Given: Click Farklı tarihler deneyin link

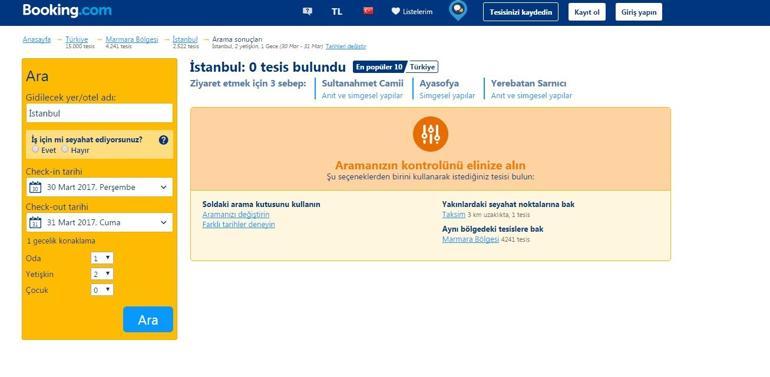Looking at the screenshot, I should [239, 224].
